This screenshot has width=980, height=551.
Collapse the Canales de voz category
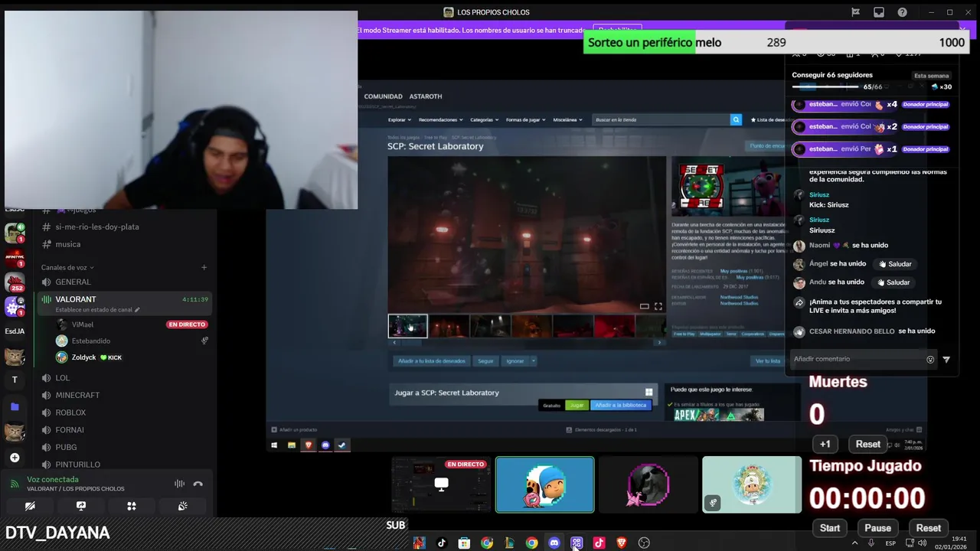pos(67,268)
